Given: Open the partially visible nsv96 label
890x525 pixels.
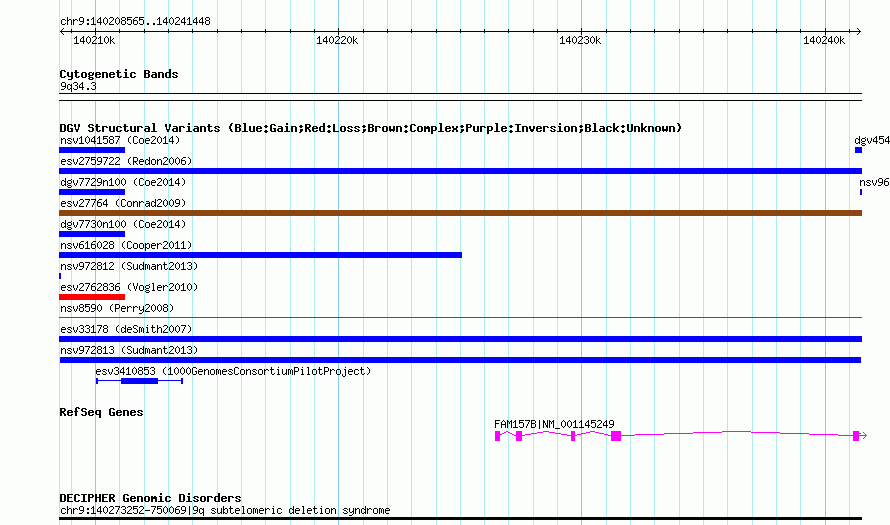Looking at the screenshot, I should tap(874, 182).
